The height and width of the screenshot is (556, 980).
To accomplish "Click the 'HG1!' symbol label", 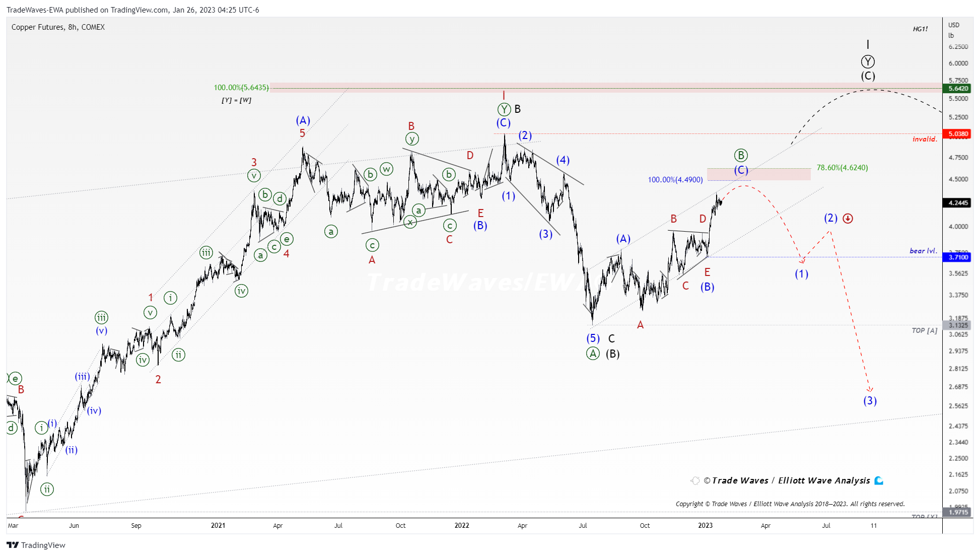I will (920, 29).
